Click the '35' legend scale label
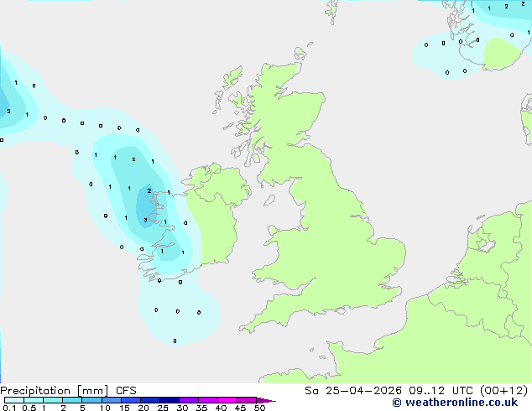This screenshot has height=411, width=532. pos(201,408)
